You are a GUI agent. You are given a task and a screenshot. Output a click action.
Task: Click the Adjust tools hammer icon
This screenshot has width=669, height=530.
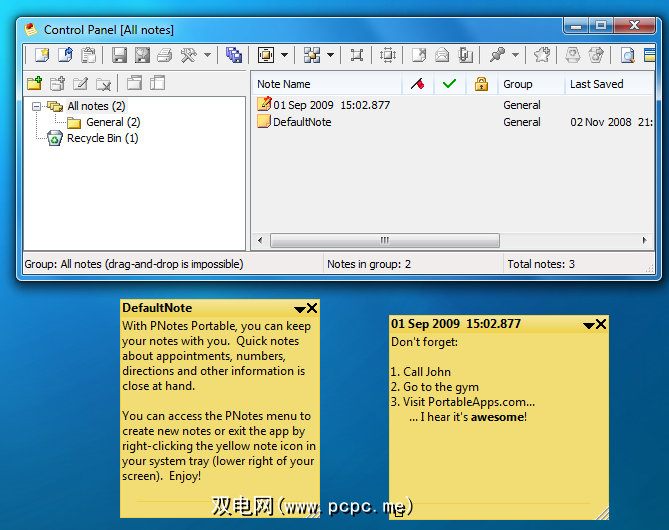(188, 55)
